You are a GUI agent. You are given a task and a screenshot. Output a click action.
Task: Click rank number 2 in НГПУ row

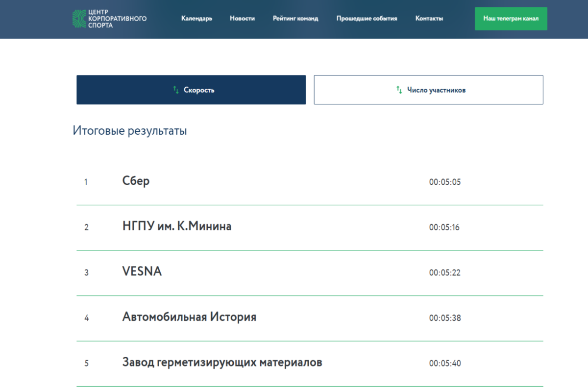tap(86, 227)
